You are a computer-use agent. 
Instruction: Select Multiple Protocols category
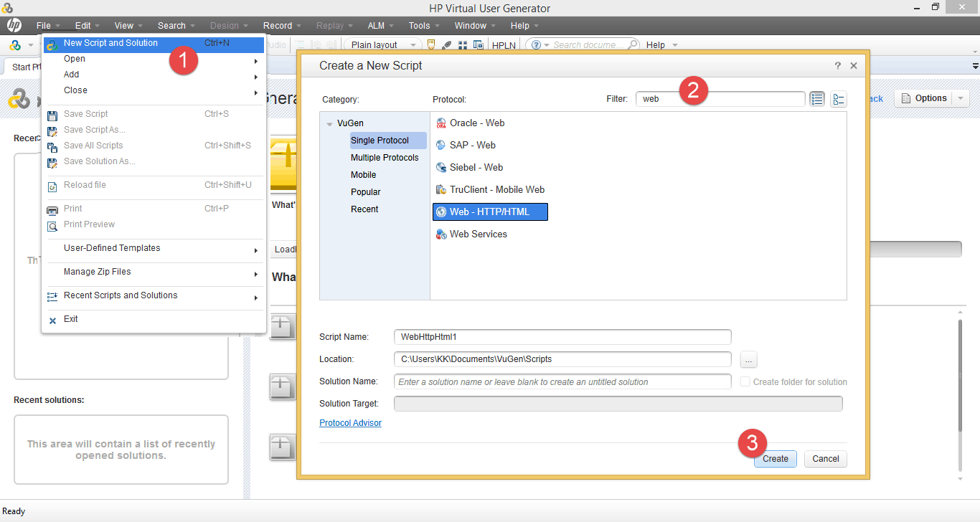(385, 158)
